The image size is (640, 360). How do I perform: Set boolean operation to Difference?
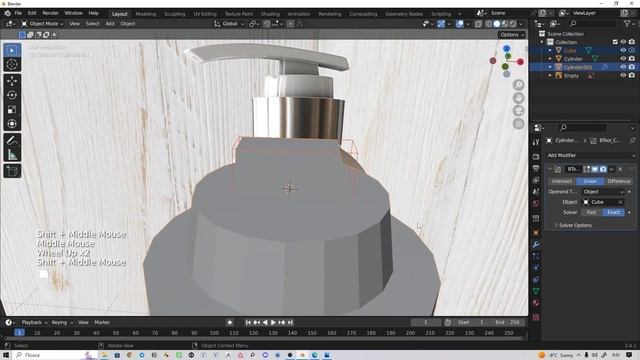pyautogui.click(x=619, y=181)
